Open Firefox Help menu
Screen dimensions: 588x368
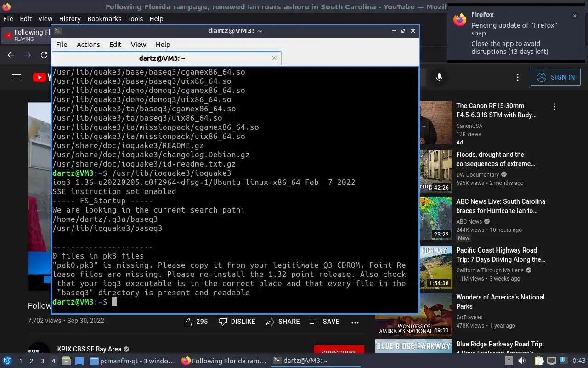[156, 19]
